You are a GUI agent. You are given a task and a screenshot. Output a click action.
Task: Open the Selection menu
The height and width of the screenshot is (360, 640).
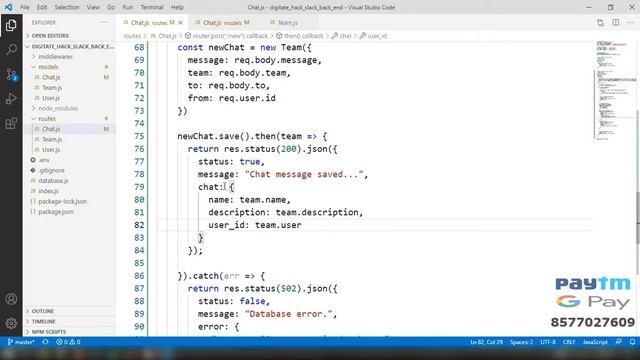coord(67,7)
